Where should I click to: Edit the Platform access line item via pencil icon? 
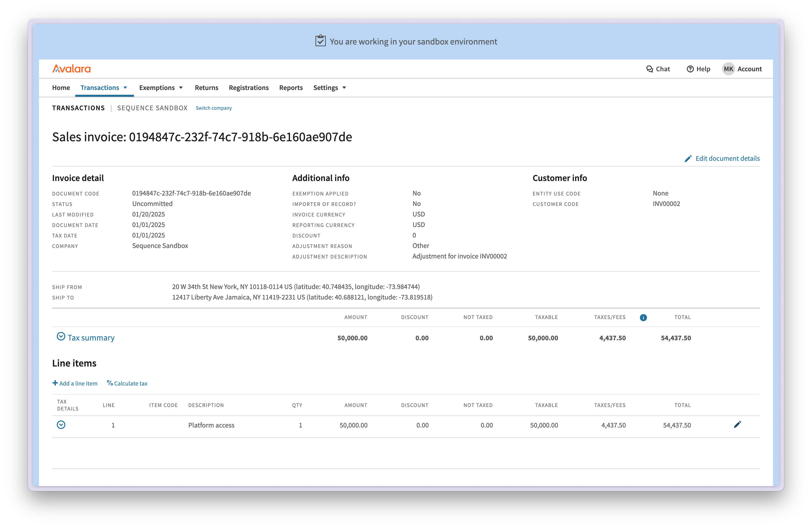click(x=737, y=425)
